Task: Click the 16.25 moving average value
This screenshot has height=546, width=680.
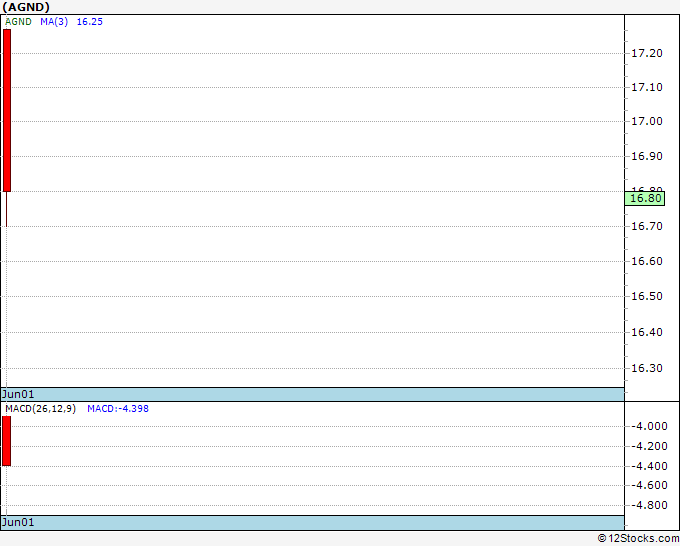Action: (x=90, y=22)
